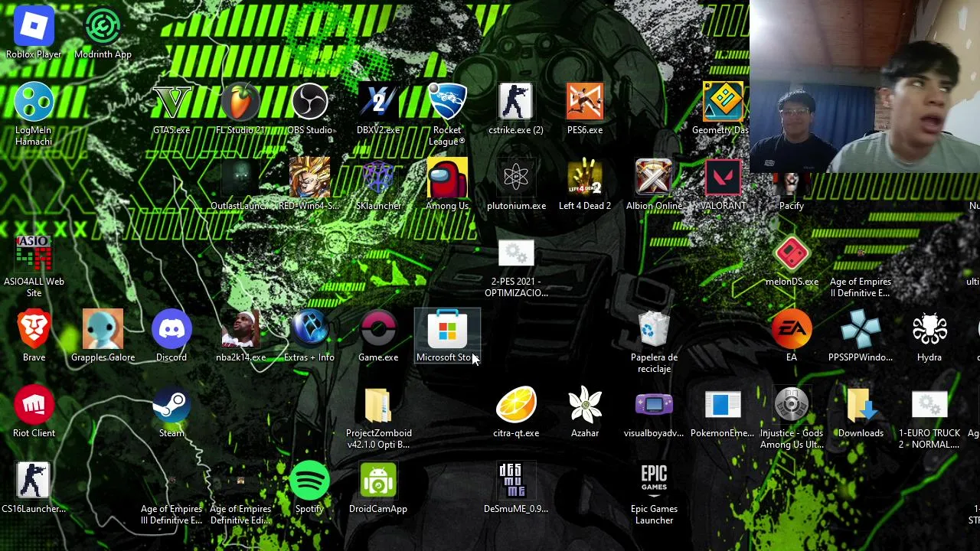Image resolution: width=980 pixels, height=551 pixels.
Task: Select the Hydra launcher icon
Action: (929, 329)
